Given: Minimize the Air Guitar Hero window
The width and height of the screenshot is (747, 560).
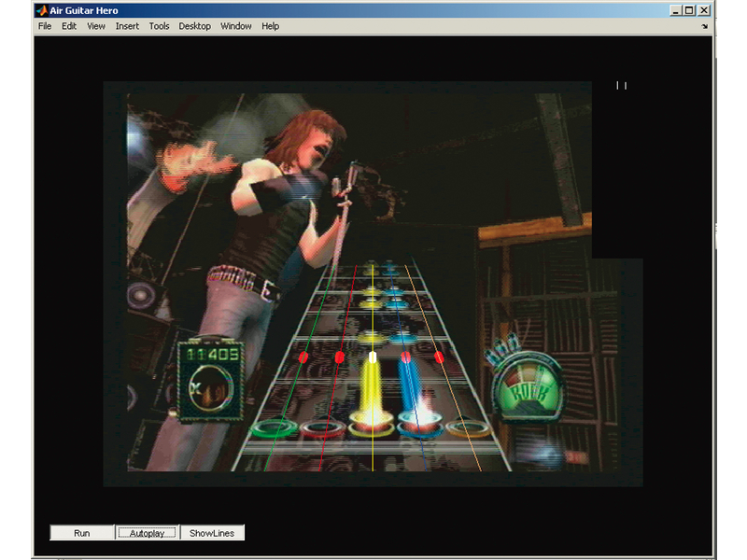Looking at the screenshot, I should click(x=675, y=10).
